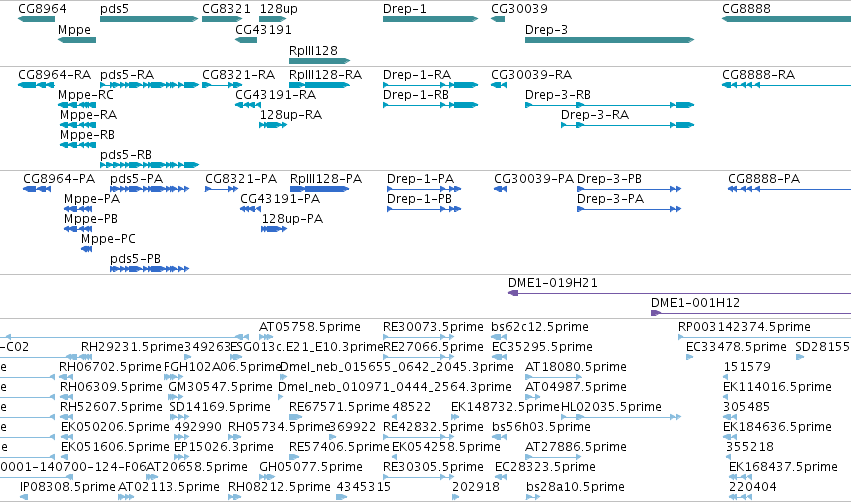This screenshot has height=502, width=851.
Task: Open EST bs62c12.5prime
Action: pos(499,337)
